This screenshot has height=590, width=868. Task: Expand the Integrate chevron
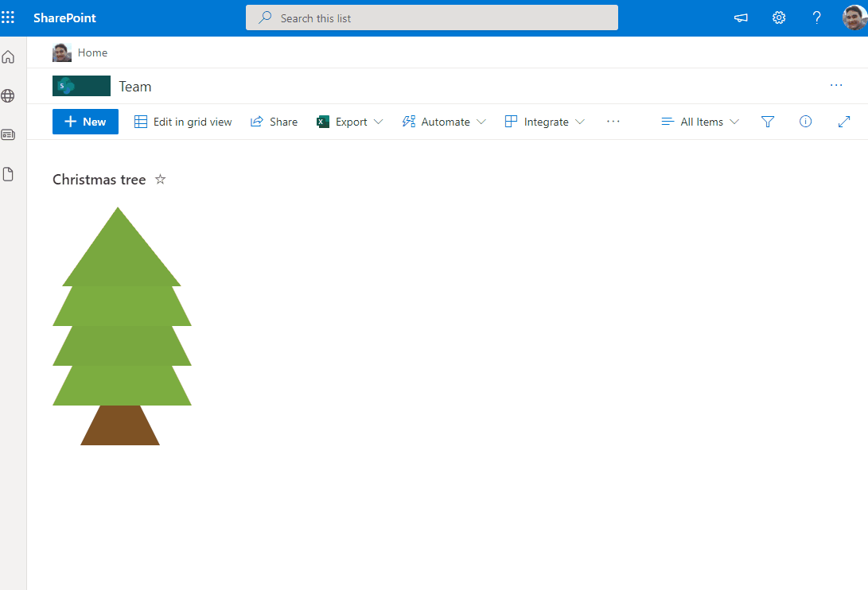(x=579, y=122)
